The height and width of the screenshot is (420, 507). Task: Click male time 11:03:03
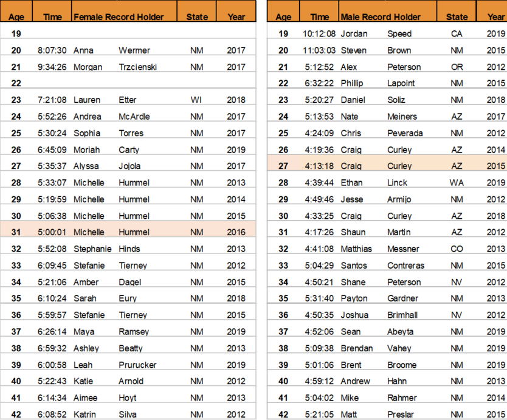tap(319, 50)
